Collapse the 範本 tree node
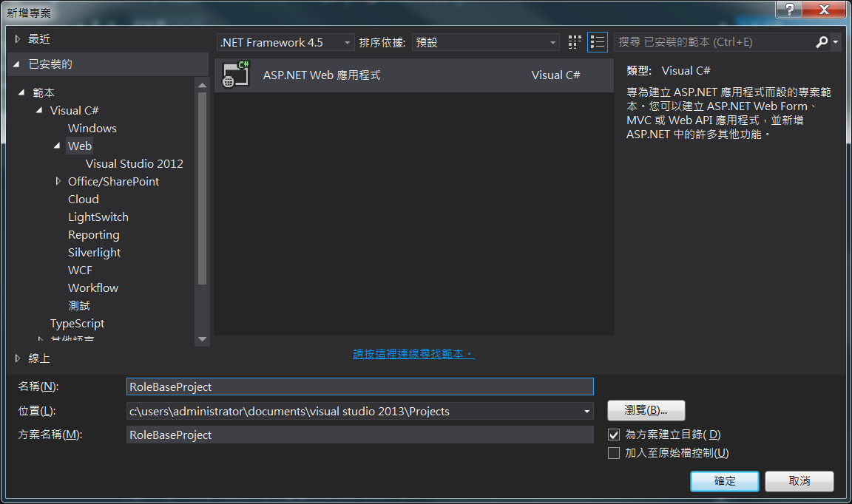Viewport: 852px width, 504px height. [x=21, y=92]
